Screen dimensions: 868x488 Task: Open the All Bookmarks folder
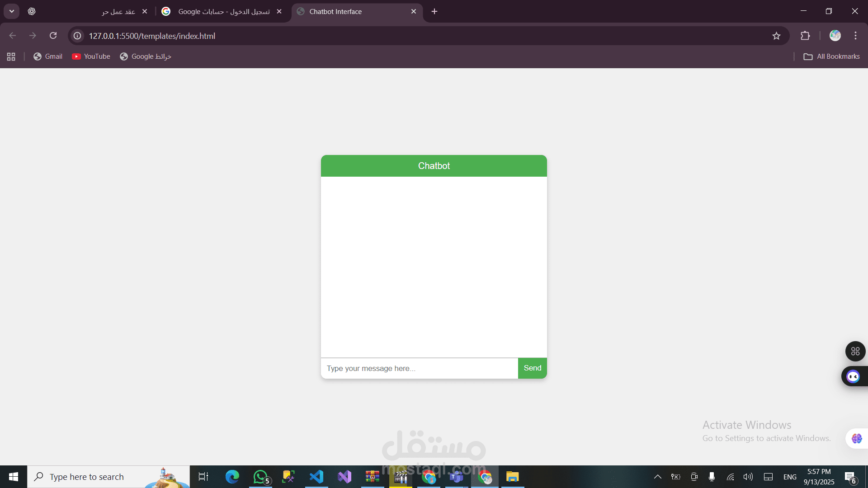[x=832, y=56]
